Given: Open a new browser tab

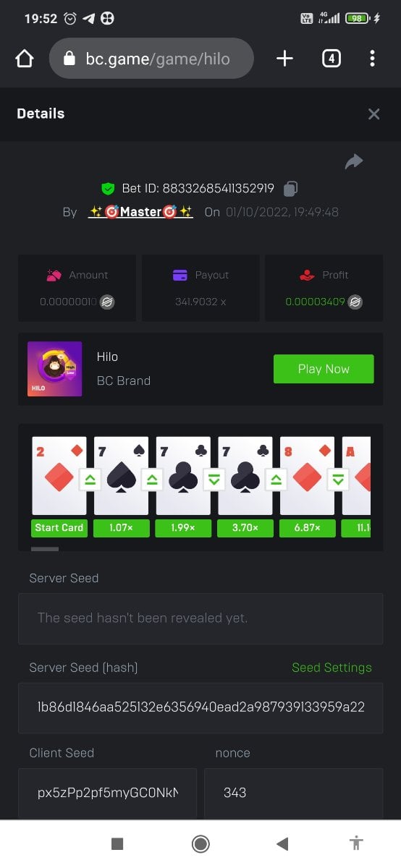Looking at the screenshot, I should click(285, 59).
